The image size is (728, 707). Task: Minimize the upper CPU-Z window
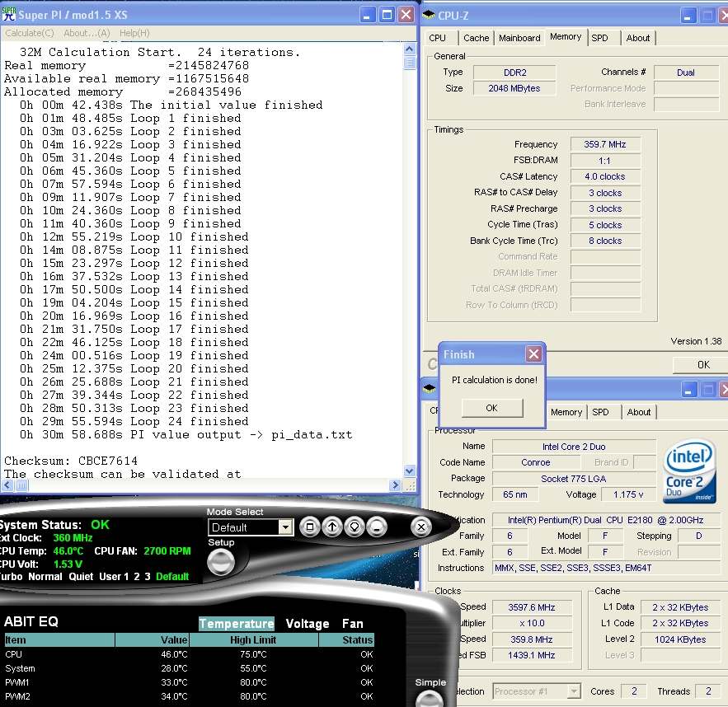pos(688,16)
